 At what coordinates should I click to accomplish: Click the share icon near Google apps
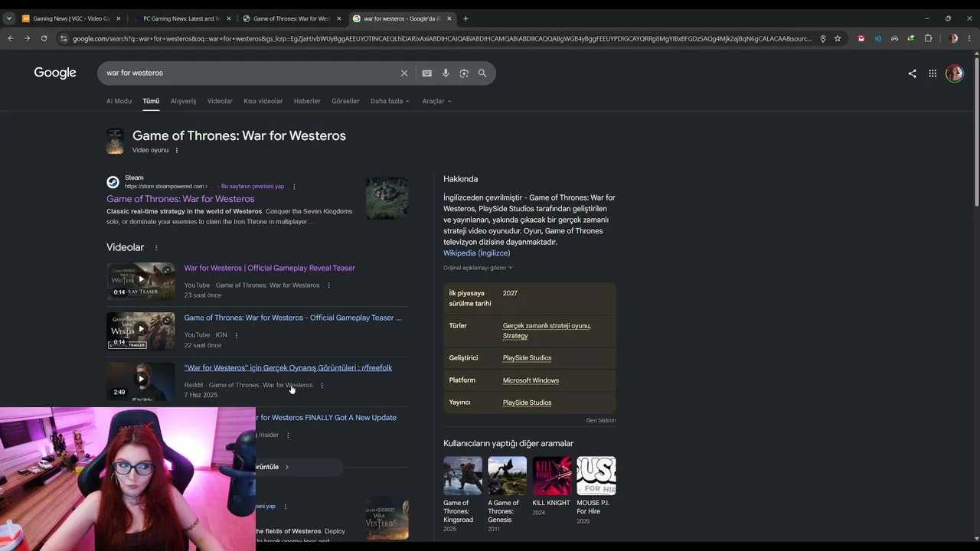[912, 73]
